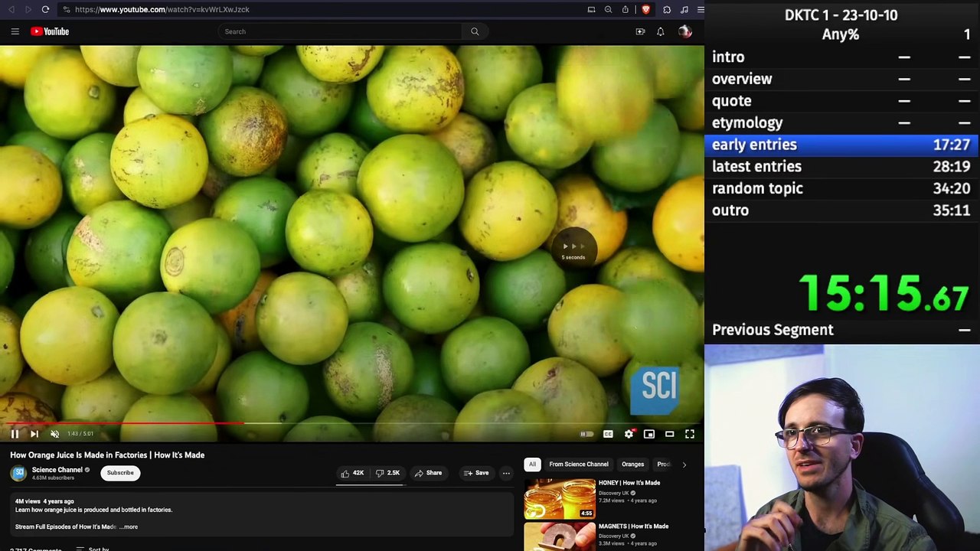980x551 pixels.
Task: Select the All filter chip
Action: (x=532, y=465)
